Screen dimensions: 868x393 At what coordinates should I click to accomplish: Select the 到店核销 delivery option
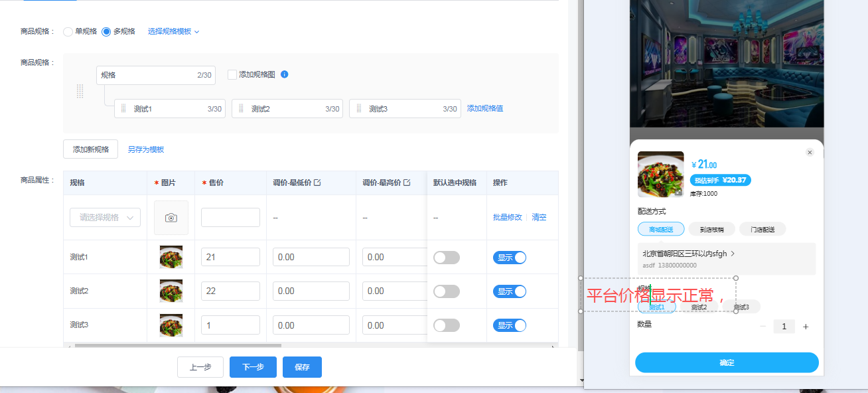tap(711, 229)
